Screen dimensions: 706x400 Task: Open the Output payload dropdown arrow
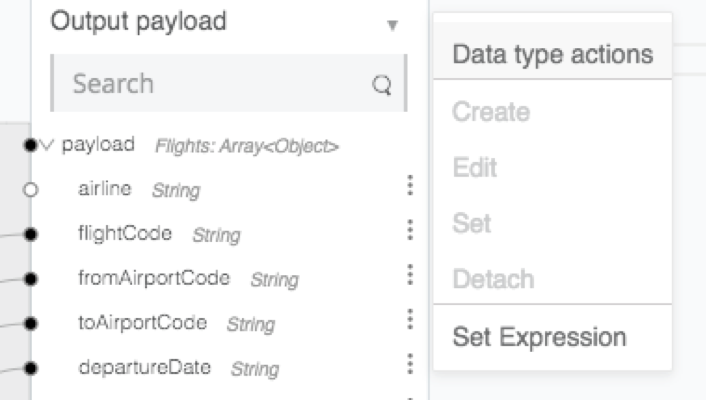point(393,25)
